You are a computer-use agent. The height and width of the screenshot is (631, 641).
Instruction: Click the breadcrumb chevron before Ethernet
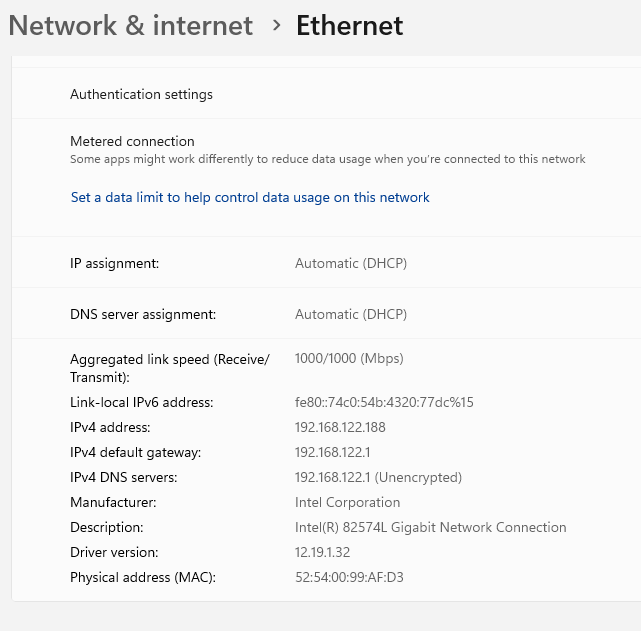pos(277,25)
